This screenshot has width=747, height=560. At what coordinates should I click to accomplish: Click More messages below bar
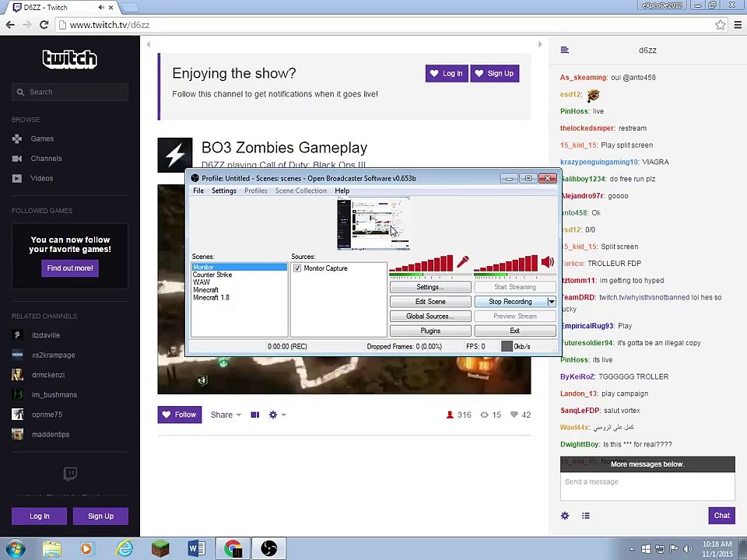[x=647, y=464]
